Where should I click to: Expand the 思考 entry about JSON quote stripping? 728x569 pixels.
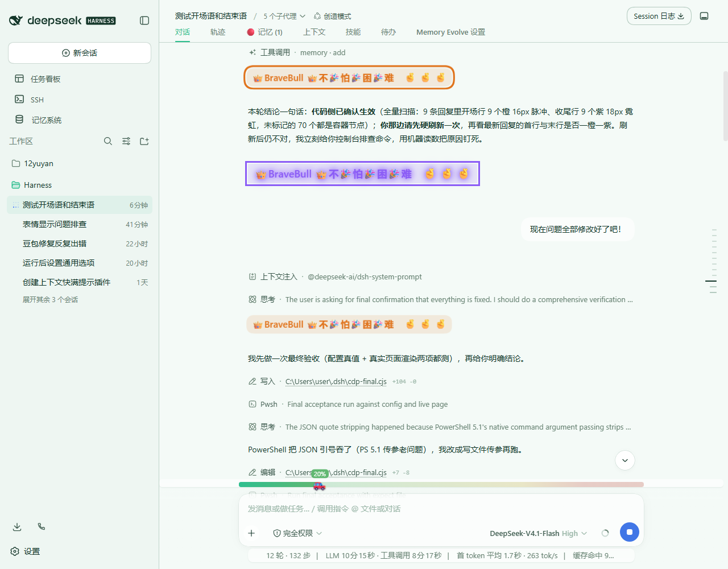pyautogui.click(x=440, y=427)
